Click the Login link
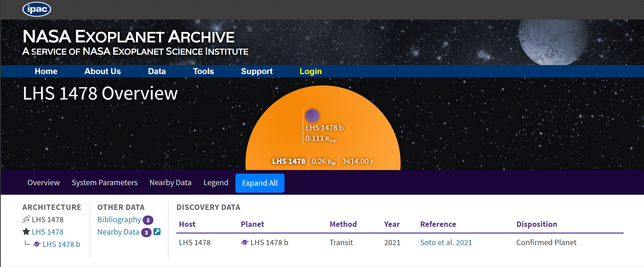644x267 pixels. (x=310, y=71)
